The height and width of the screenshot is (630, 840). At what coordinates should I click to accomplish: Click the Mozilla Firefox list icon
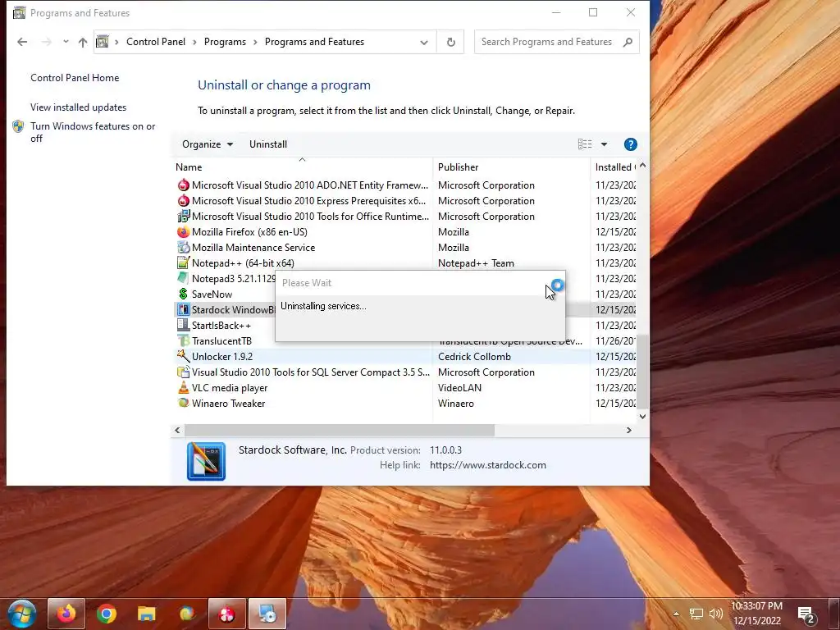click(183, 232)
